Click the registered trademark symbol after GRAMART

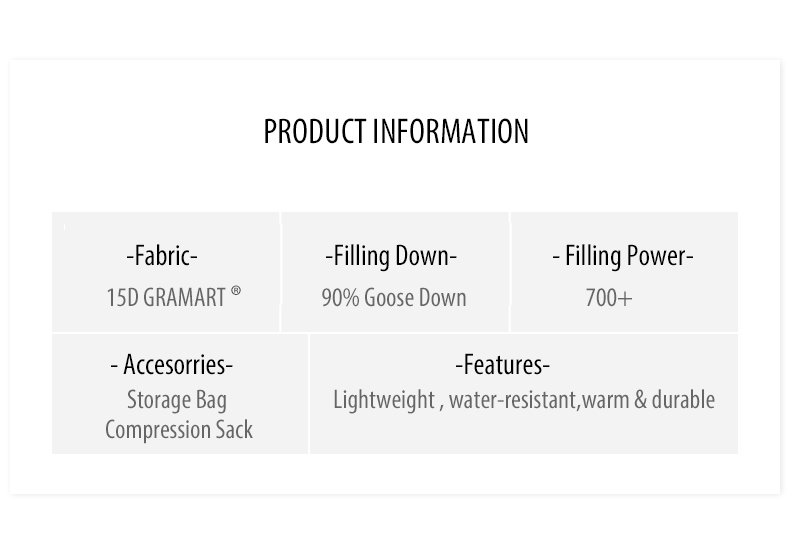236,291
